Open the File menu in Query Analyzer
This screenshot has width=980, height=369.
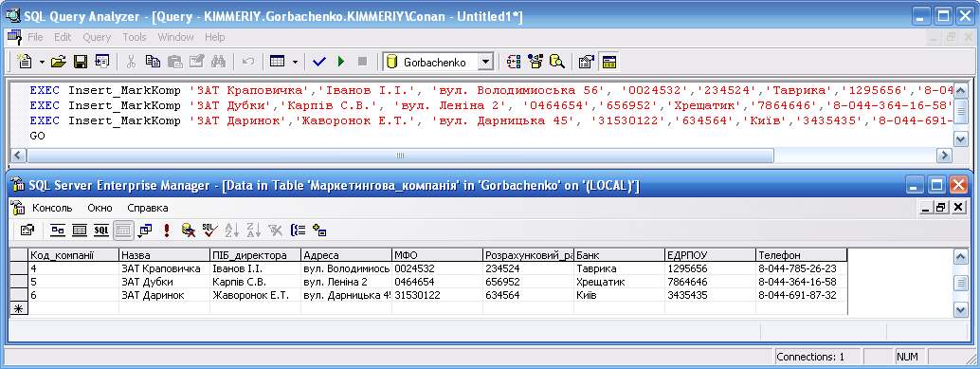pos(36,37)
